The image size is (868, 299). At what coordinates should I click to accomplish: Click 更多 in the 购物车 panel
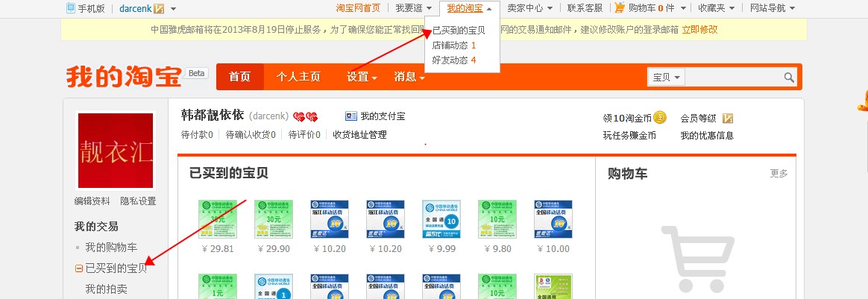coord(779,173)
